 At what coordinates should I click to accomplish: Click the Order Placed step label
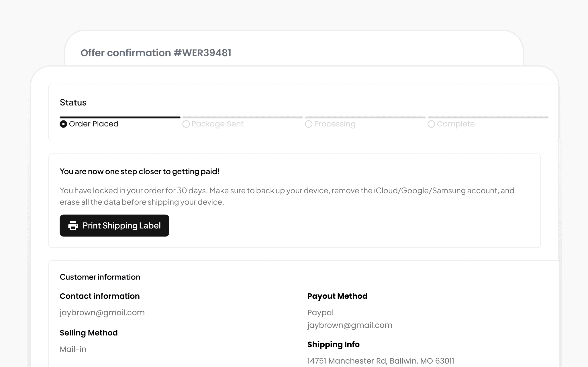94,124
